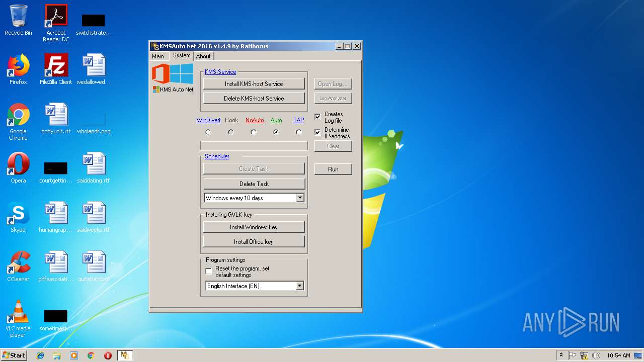Select the WinDivert radio button

click(x=208, y=132)
